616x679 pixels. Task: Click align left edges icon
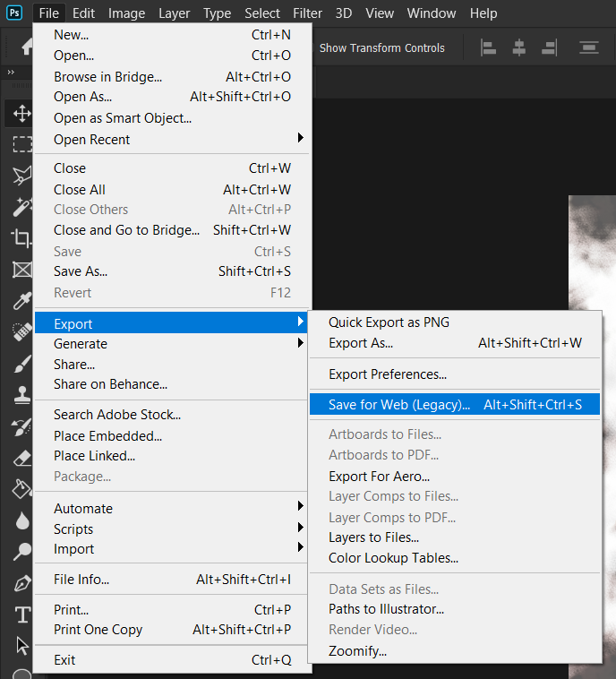coord(488,47)
